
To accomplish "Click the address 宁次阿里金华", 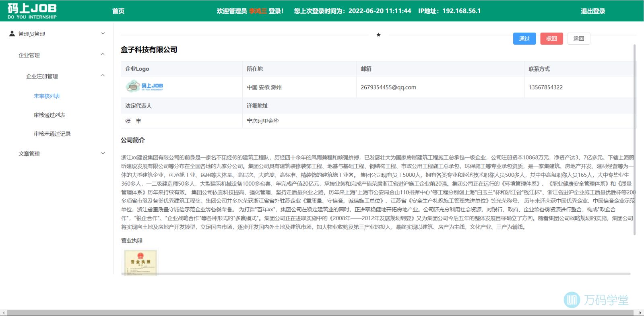I will (x=262, y=121).
